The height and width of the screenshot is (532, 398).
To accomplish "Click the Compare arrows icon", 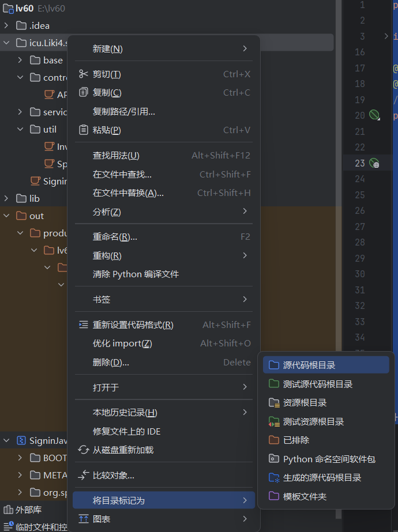I will (83, 476).
